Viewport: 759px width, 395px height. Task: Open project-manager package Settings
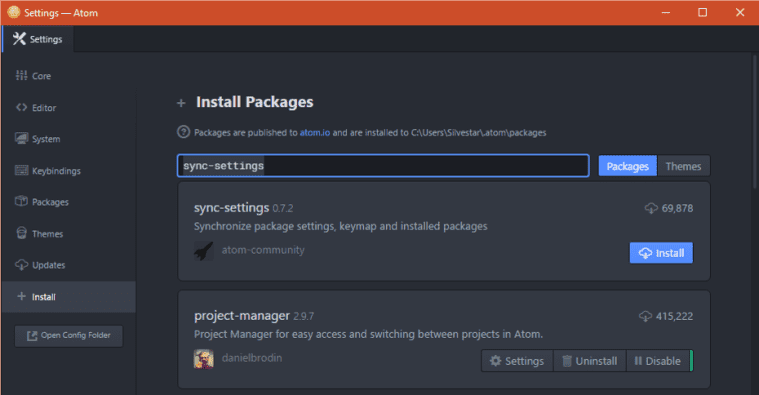(x=517, y=361)
